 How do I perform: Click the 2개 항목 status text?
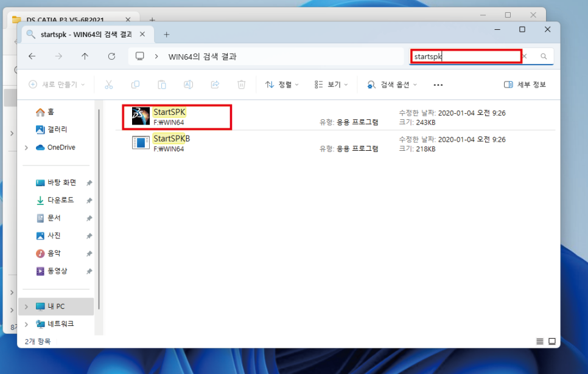point(38,341)
